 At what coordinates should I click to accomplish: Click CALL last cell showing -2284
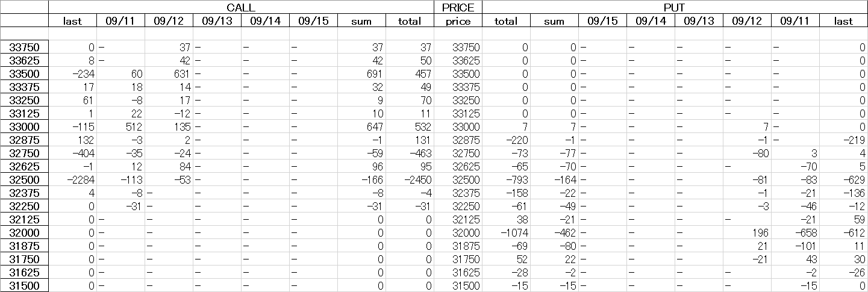coord(72,179)
